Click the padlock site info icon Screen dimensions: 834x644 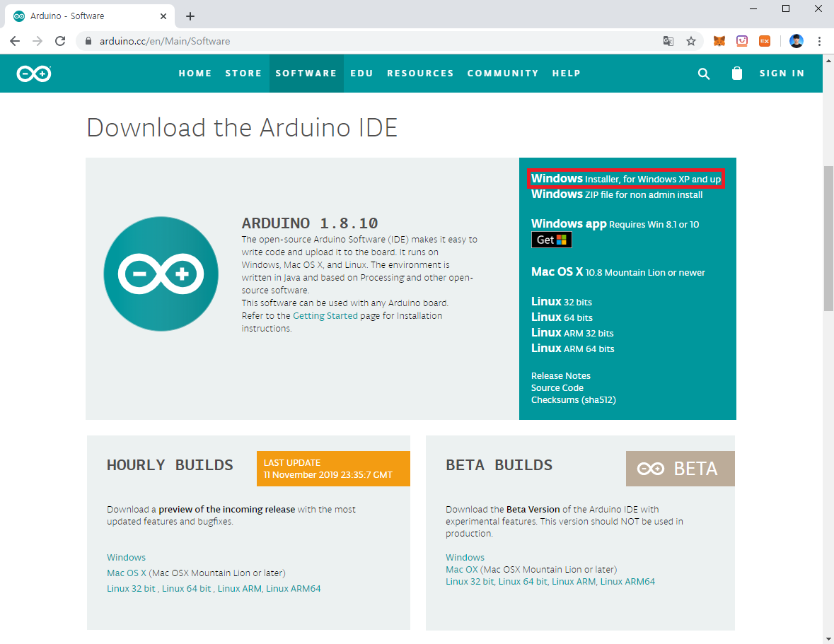[x=88, y=41]
